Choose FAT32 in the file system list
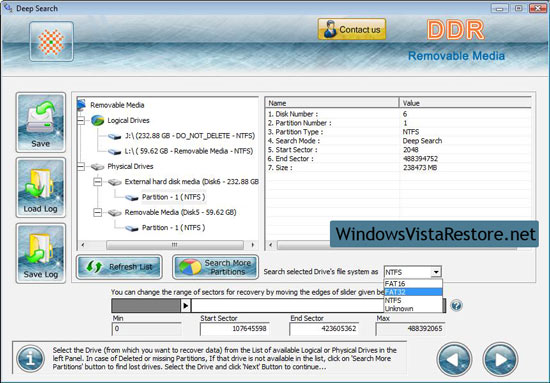This screenshot has width=550, height=383. (413, 292)
